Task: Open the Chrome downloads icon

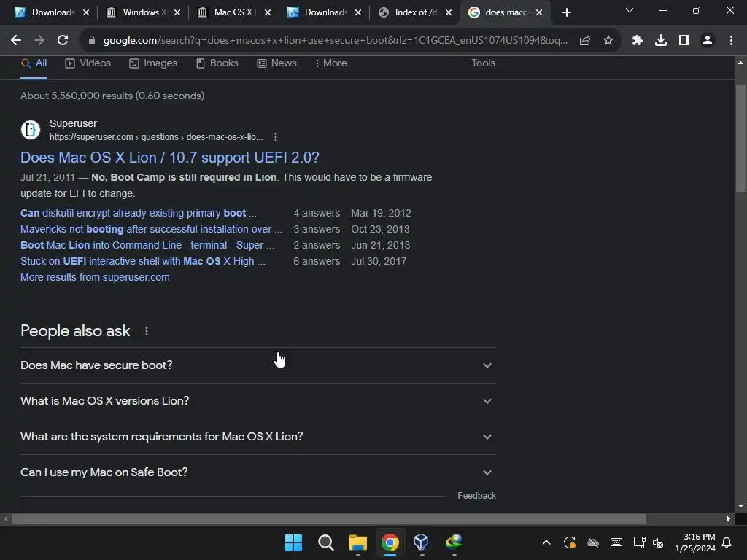Action: coord(661,41)
